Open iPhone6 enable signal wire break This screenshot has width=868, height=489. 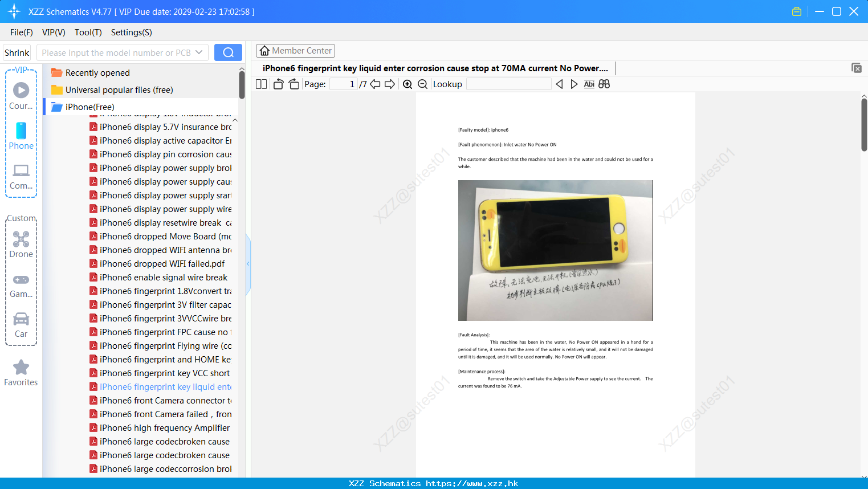159,278
